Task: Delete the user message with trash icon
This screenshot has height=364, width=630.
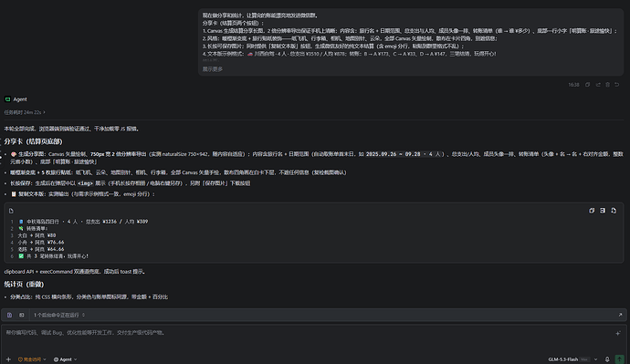Action: (x=607, y=85)
